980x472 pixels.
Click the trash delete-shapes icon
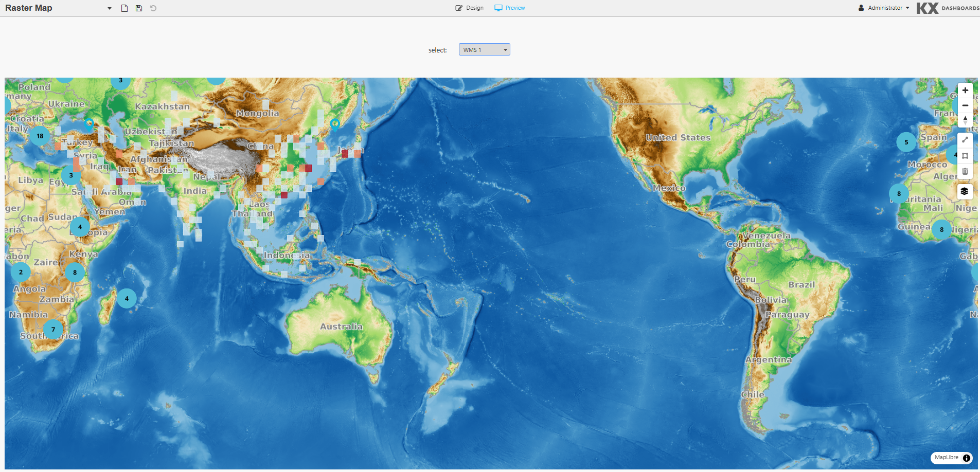tap(965, 171)
